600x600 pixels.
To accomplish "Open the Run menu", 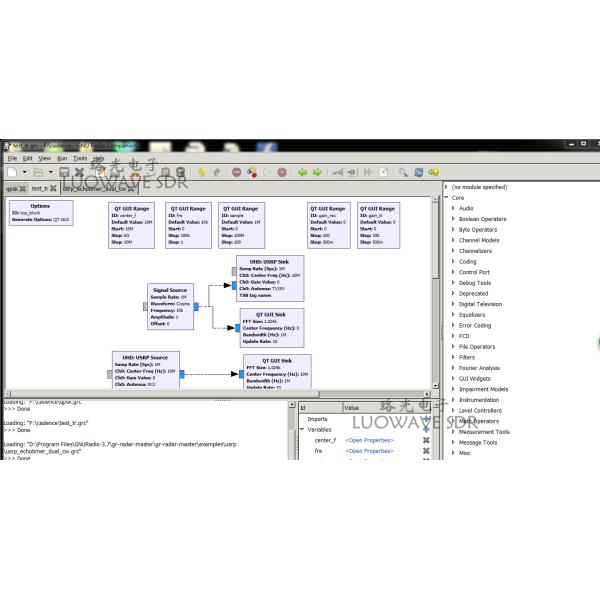I will pyautogui.click(x=62, y=158).
